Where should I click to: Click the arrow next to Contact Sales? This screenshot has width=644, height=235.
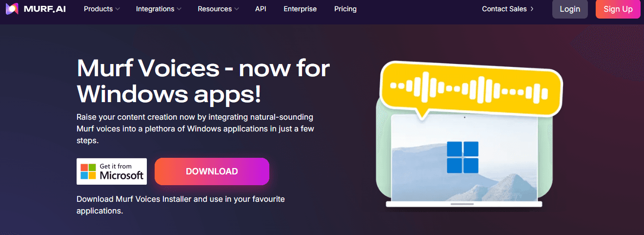click(531, 9)
